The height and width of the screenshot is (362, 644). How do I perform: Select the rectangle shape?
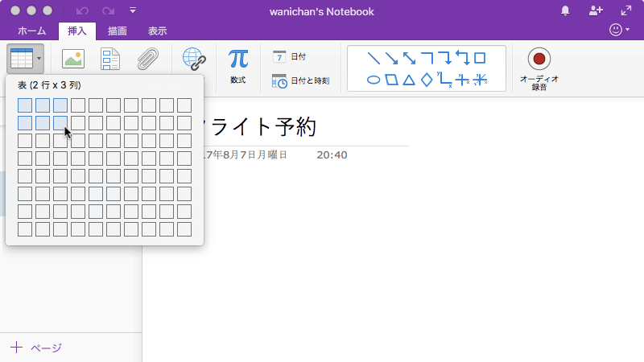(x=480, y=58)
